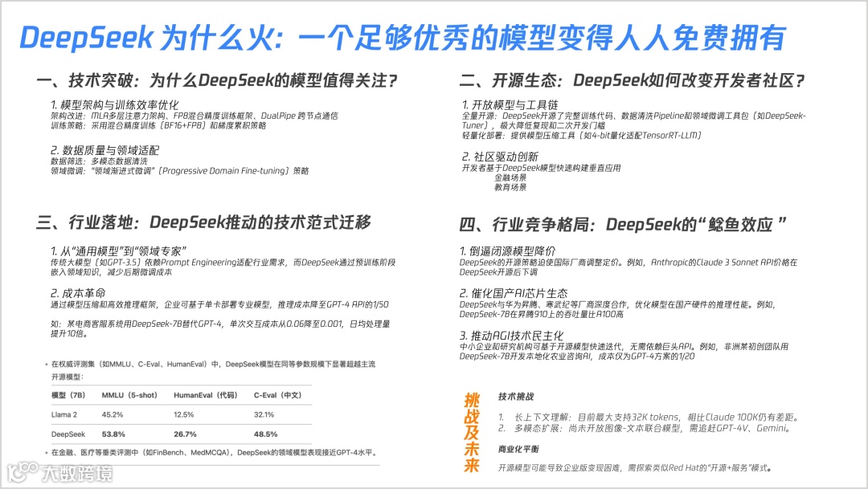The width and height of the screenshot is (868, 489).
Task: Select heading '二、开源生态：DeepSeek如何改变开发者社区？'
Action: (632, 81)
